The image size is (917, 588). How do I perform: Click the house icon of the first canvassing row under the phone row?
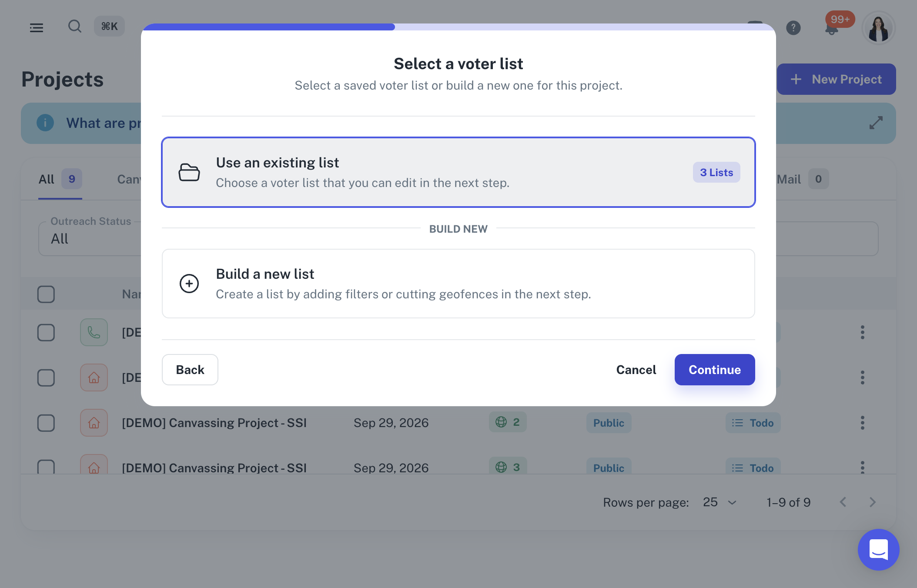(x=94, y=378)
